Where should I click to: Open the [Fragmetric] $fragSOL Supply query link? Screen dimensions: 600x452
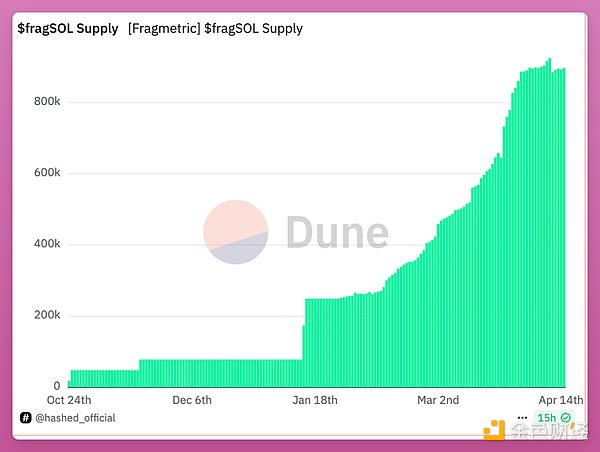point(215,29)
